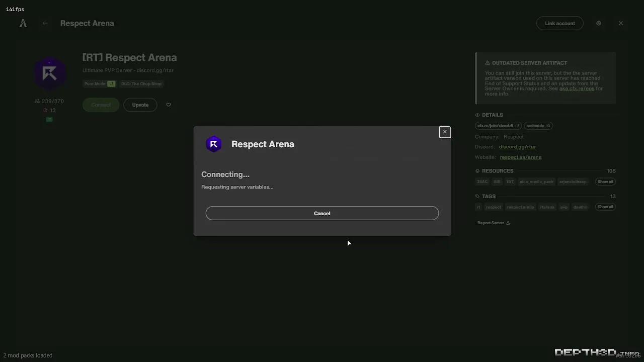Click the tag count 13 in Tags

[613, 197]
